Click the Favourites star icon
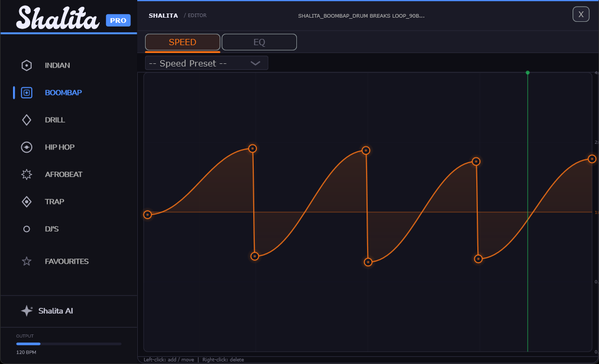Viewport: 599px width, 364px height. (27, 261)
